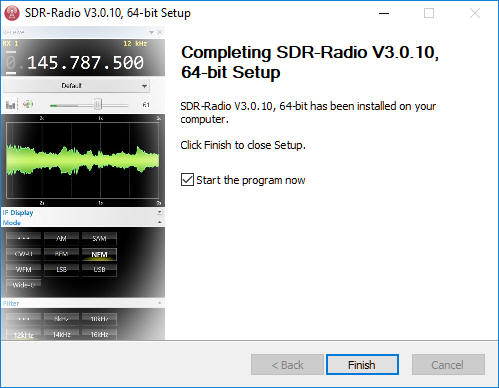Select the WFM mode button
The width and height of the screenshot is (499, 388).
click(24, 269)
